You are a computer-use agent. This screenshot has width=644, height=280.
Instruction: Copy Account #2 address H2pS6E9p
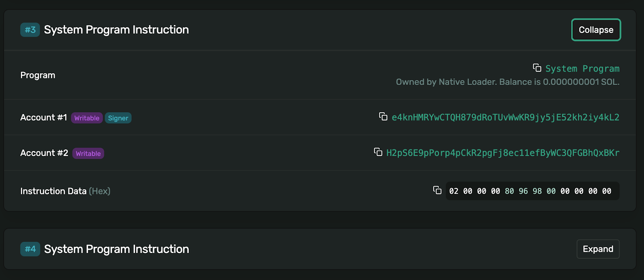point(378,152)
